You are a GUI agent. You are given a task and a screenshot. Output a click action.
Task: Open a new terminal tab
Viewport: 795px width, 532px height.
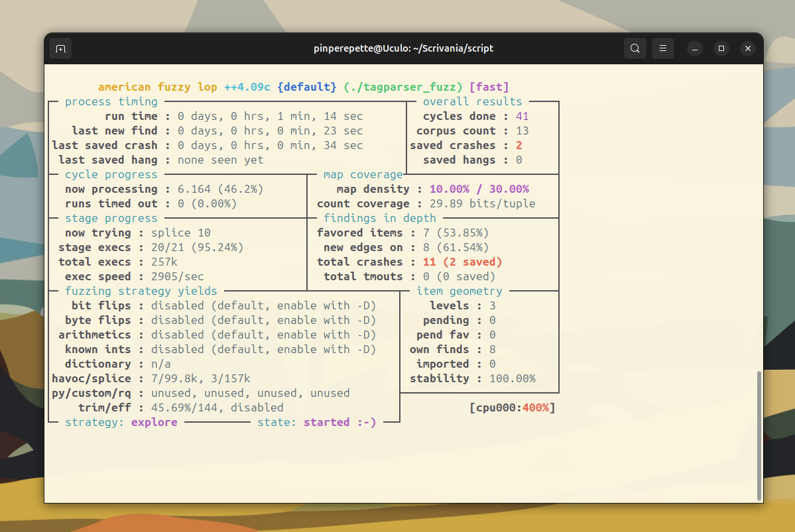tap(60, 48)
